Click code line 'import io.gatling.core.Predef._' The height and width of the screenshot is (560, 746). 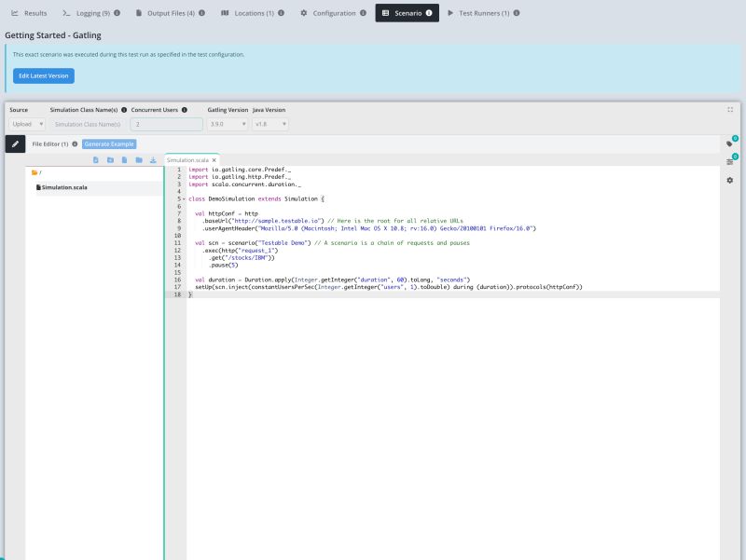(240, 170)
